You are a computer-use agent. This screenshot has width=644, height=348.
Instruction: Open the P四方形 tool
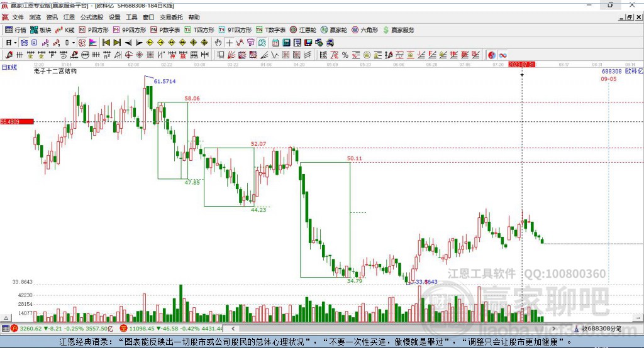click(94, 30)
